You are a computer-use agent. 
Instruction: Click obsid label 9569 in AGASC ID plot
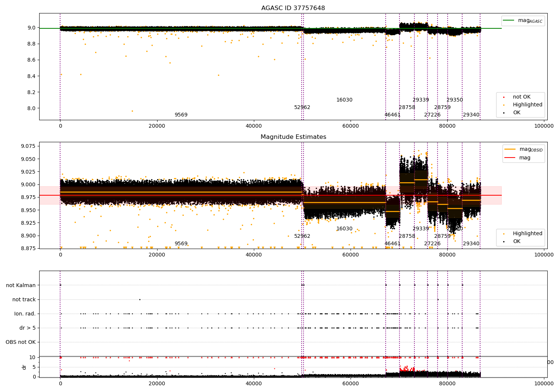coord(181,115)
